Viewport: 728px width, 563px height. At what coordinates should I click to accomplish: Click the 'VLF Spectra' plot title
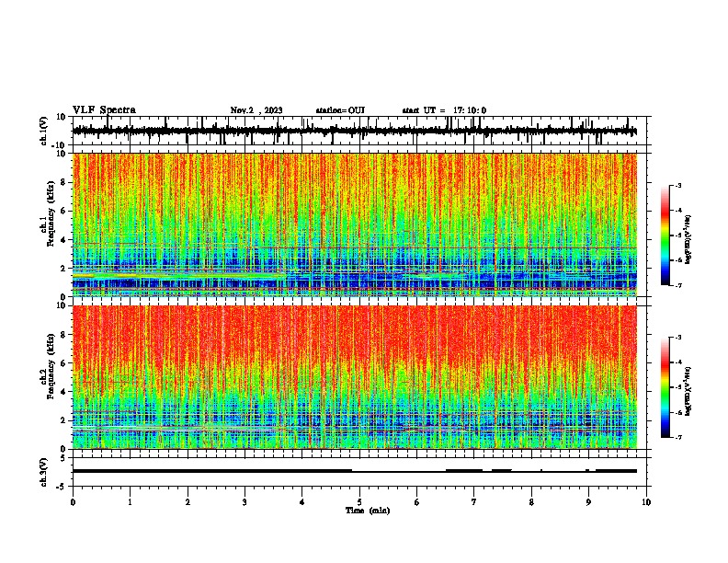104,109
